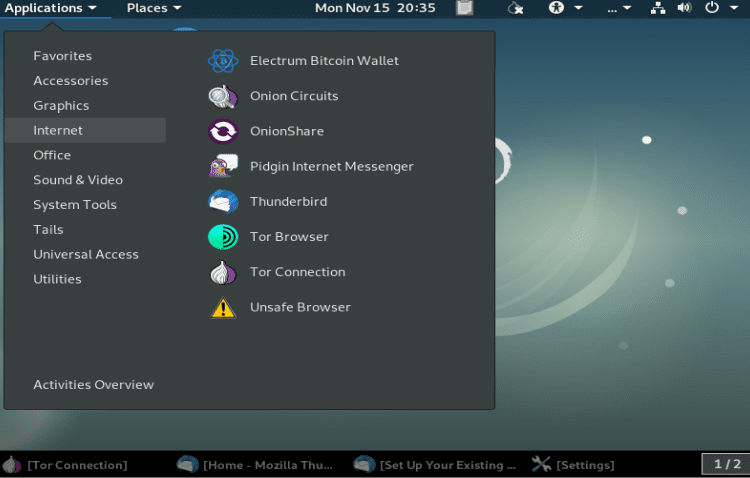750x478 pixels.
Task: Click the Unsafe Browser label
Action: tap(300, 307)
